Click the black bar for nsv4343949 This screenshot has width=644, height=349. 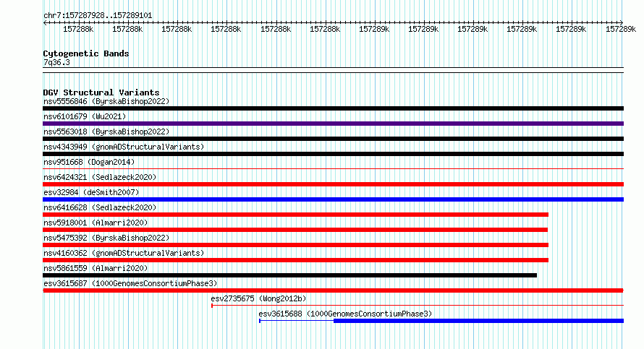pyautogui.click(x=333, y=154)
